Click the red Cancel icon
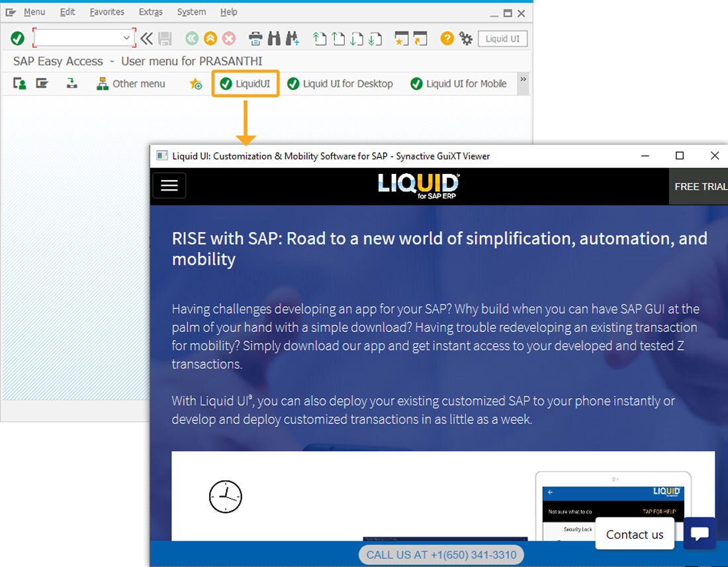This screenshot has width=728, height=567. 229,38
